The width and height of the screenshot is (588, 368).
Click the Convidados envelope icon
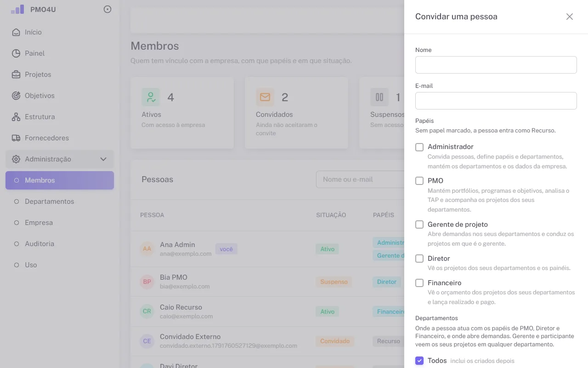click(x=265, y=97)
